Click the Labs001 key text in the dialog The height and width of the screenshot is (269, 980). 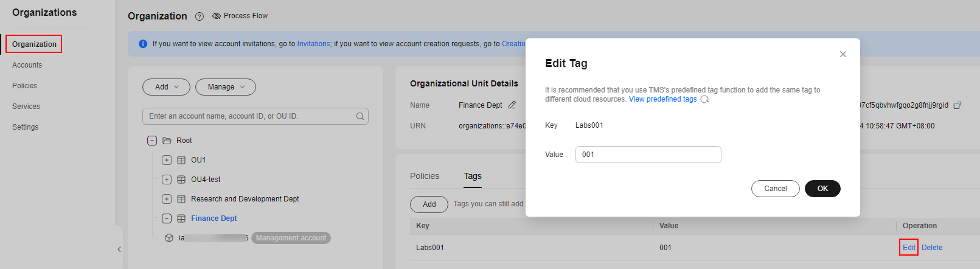pos(589,125)
